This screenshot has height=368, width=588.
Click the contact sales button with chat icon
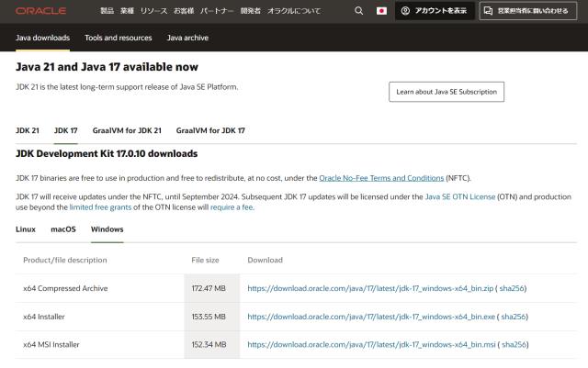(x=528, y=11)
